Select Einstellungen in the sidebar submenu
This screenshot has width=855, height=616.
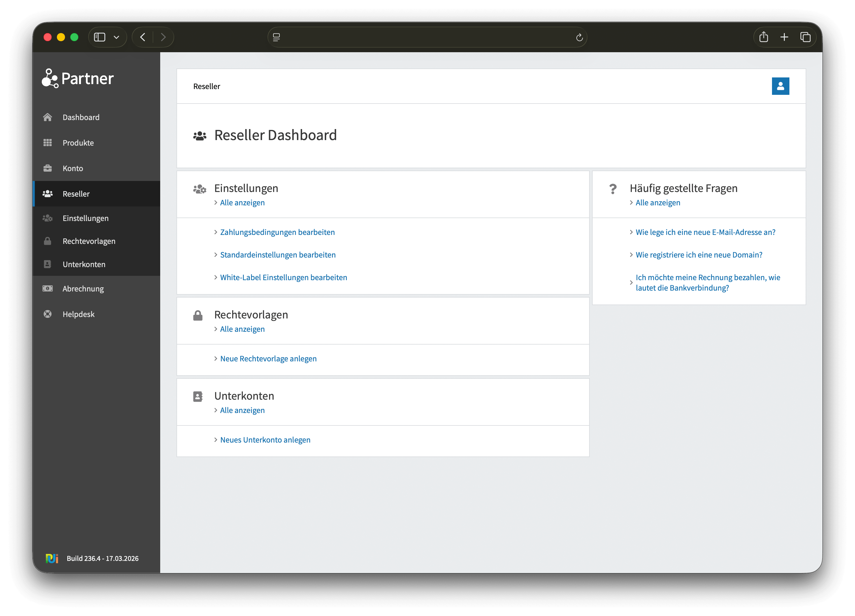click(85, 218)
